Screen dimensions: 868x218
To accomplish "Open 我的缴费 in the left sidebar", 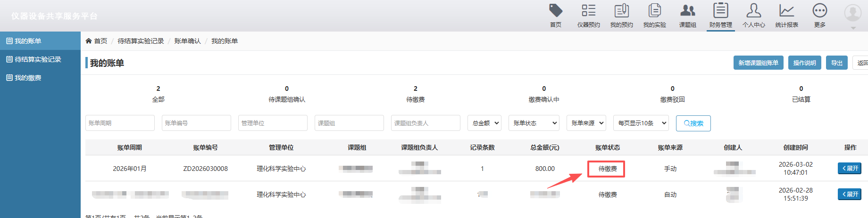I will pyautogui.click(x=28, y=78).
